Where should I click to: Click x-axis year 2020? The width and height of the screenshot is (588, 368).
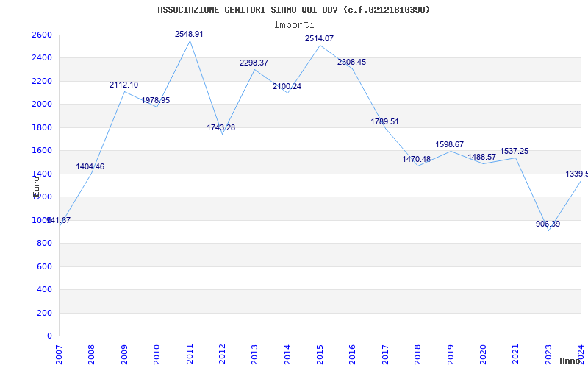[483, 355]
